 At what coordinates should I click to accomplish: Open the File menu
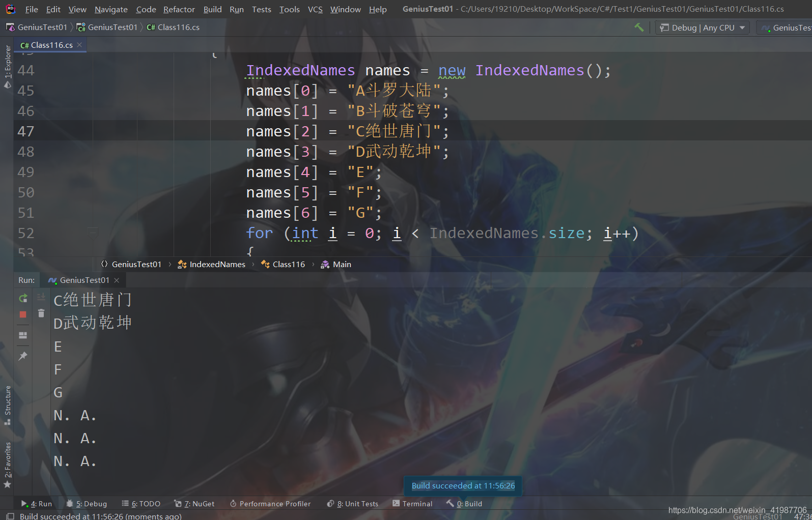point(32,9)
